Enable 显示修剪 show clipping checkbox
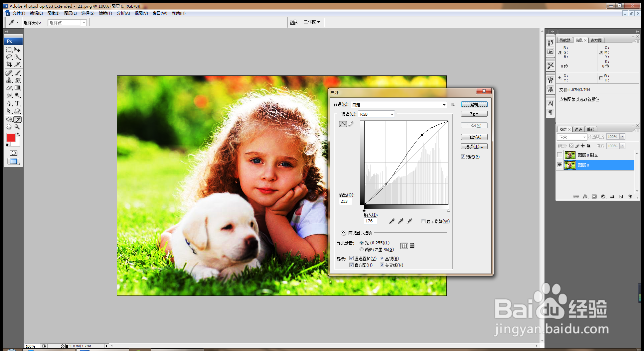 click(423, 221)
